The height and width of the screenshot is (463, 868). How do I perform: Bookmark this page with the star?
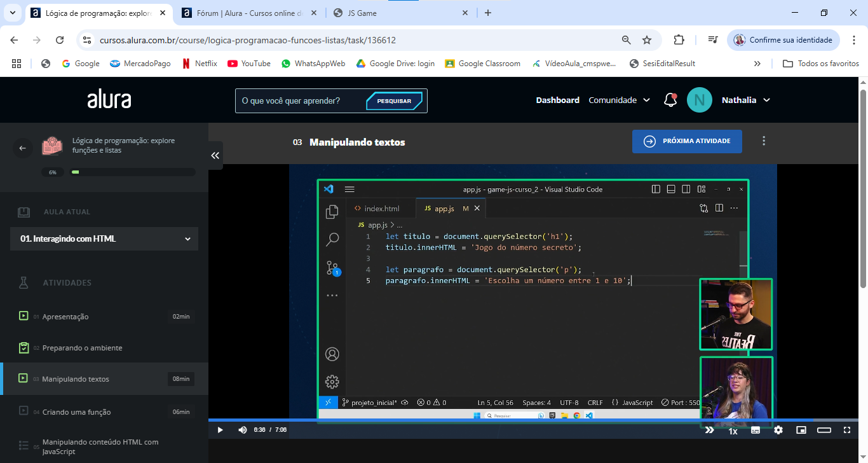(647, 40)
